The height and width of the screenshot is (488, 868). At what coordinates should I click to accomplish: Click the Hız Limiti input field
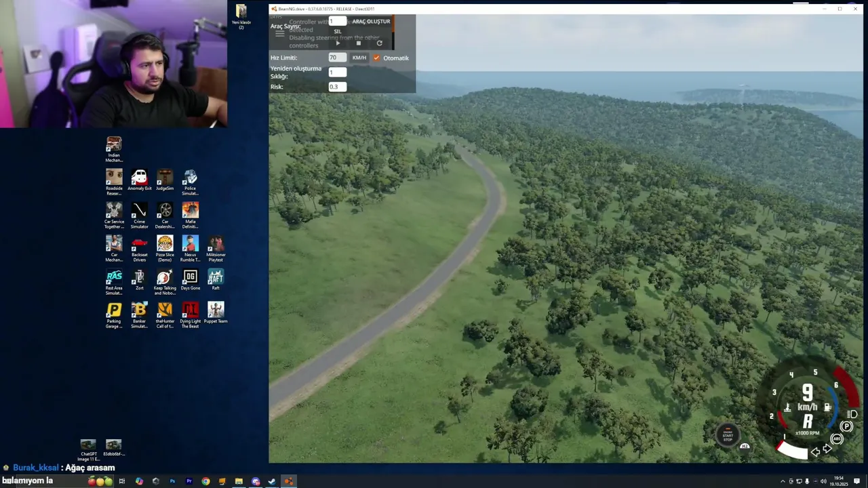[337, 58]
